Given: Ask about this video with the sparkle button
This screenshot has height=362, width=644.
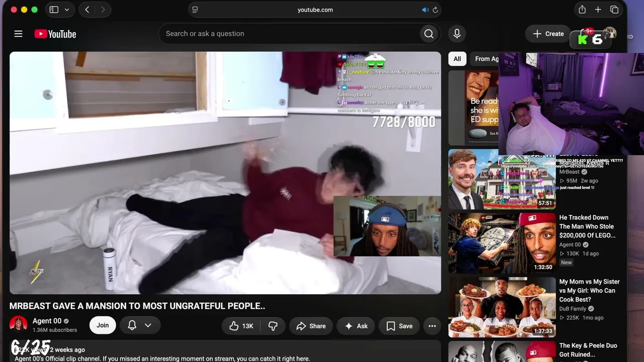Looking at the screenshot, I should tap(356, 326).
